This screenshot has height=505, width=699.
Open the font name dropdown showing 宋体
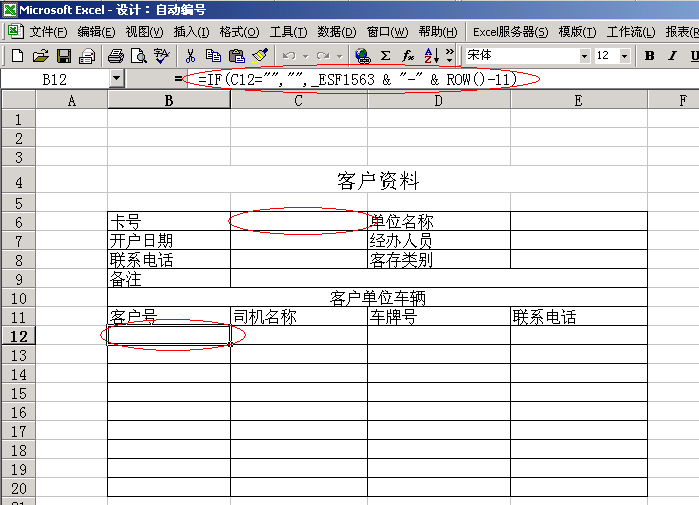point(584,56)
